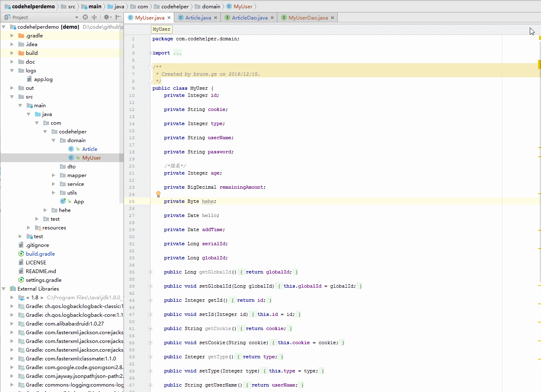Screen dimensions: 541x392
Task: Expand the .gradle folder
Action: [x=12, y=35]
